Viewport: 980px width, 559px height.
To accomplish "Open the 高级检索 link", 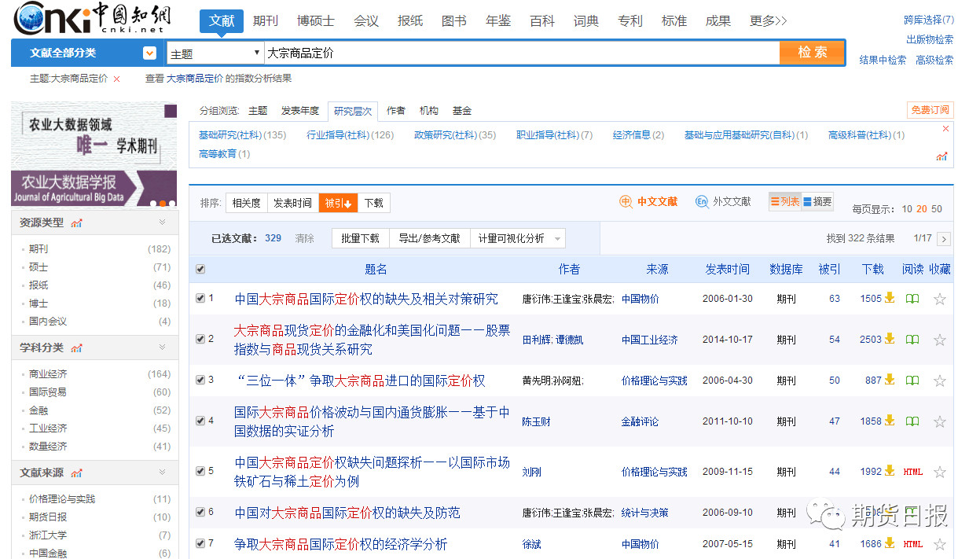I will (x=934, y=60).
